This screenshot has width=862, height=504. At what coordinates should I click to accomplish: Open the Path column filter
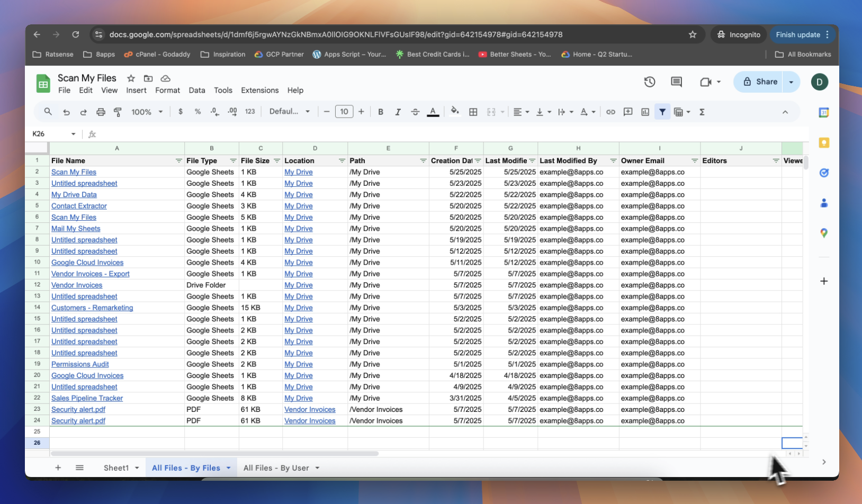click(x=423, y=161)
